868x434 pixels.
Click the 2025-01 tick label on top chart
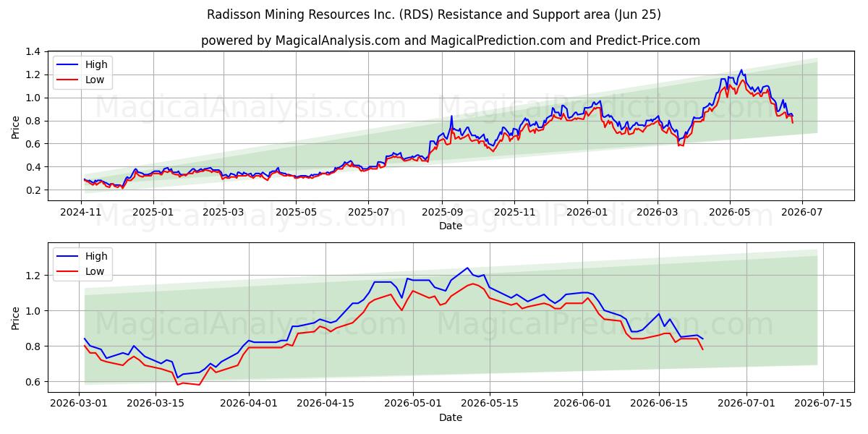[x=153, y=213]
